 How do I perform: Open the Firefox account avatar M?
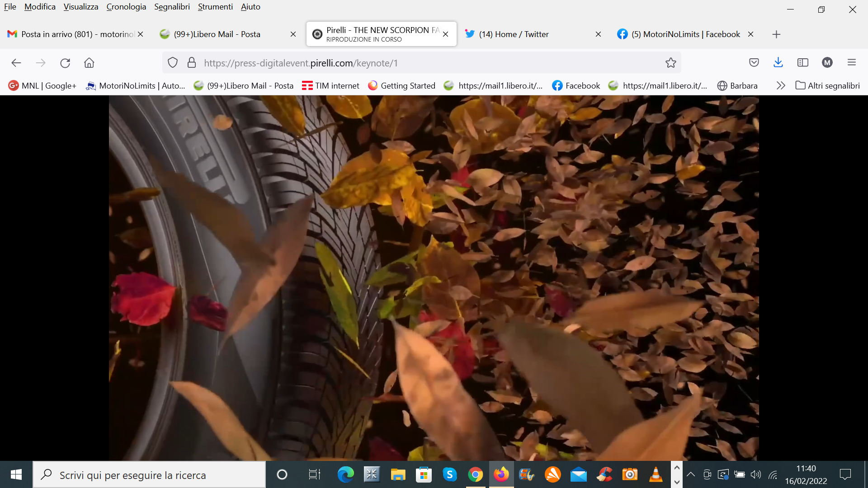click(x=827, y=63)
